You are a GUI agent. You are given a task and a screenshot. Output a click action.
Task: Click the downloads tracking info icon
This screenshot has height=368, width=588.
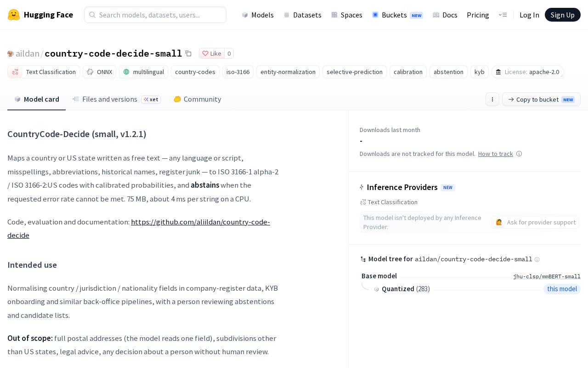519,154
